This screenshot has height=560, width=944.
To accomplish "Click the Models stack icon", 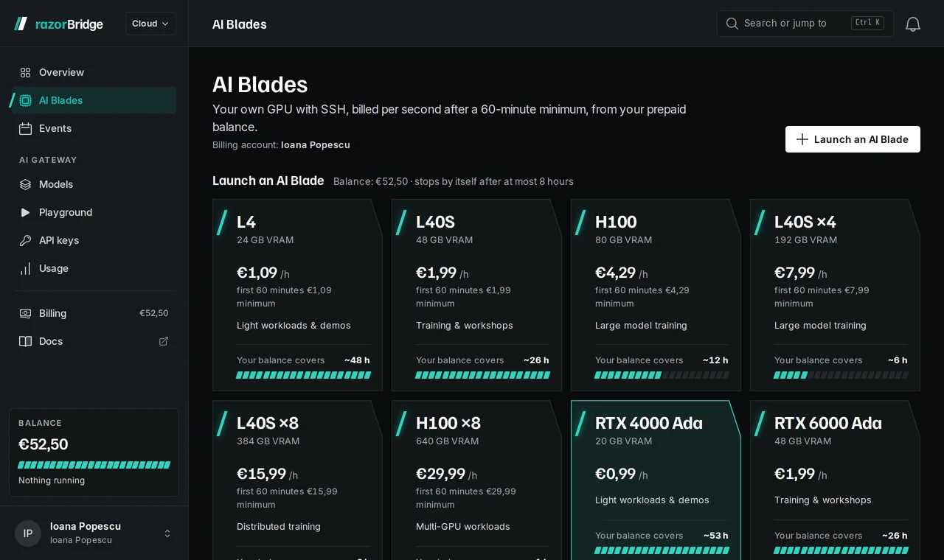I will click(25, 184).
